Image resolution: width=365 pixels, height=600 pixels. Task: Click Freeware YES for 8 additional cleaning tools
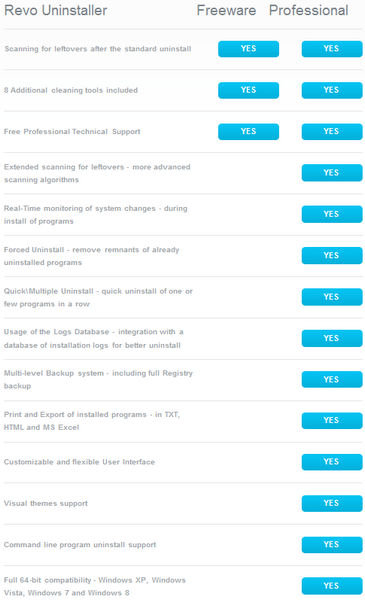tap(248, 90)
